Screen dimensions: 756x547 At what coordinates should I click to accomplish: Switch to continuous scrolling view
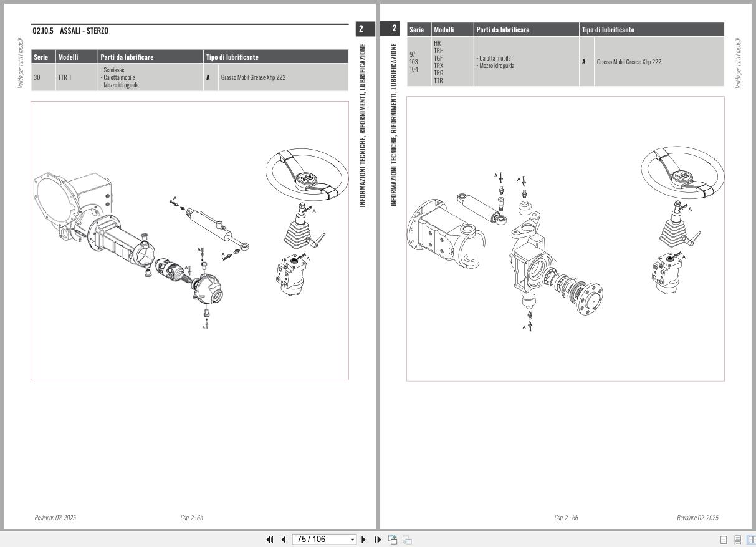click(x=738, y=540)
